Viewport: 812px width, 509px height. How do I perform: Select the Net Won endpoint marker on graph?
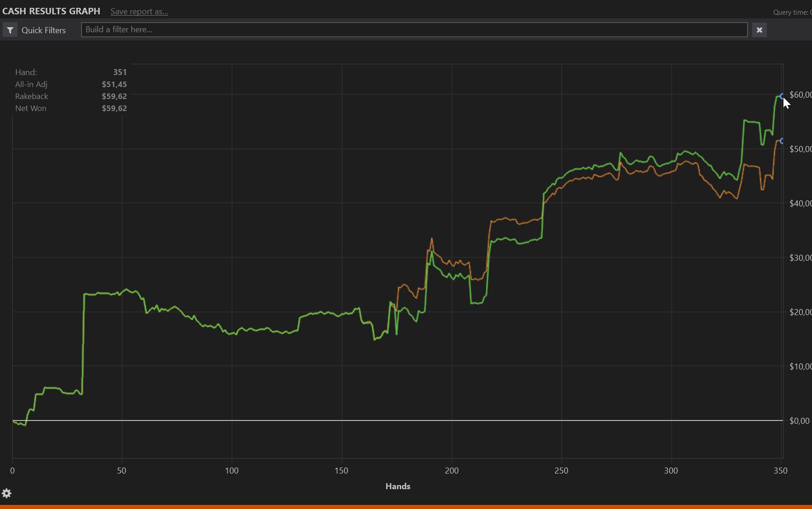(x=782, y=96)
